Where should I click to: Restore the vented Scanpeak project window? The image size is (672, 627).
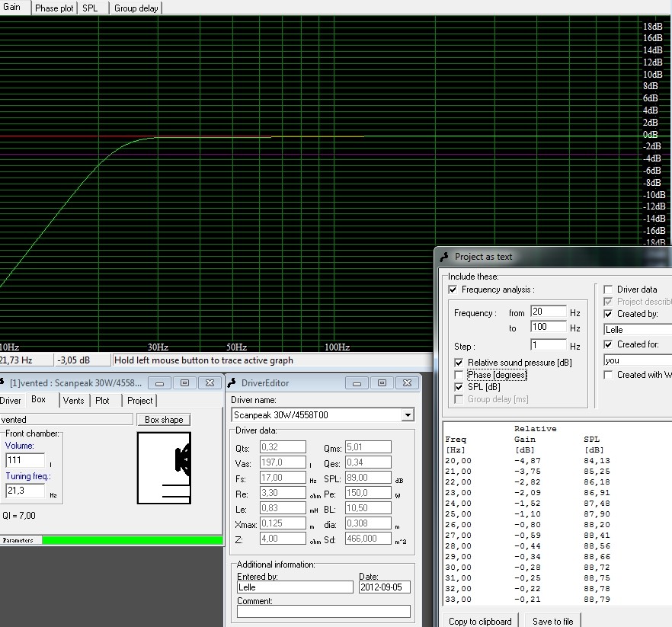pos(184,383)
